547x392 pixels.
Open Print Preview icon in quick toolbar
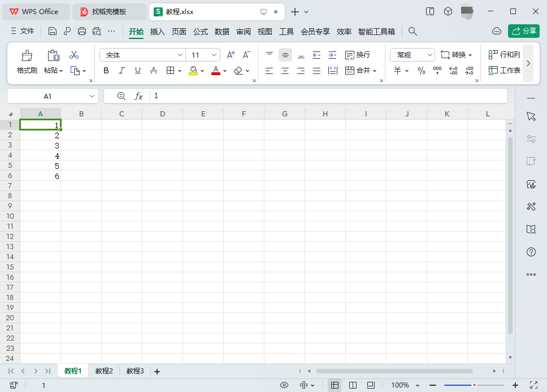[97, 32]
